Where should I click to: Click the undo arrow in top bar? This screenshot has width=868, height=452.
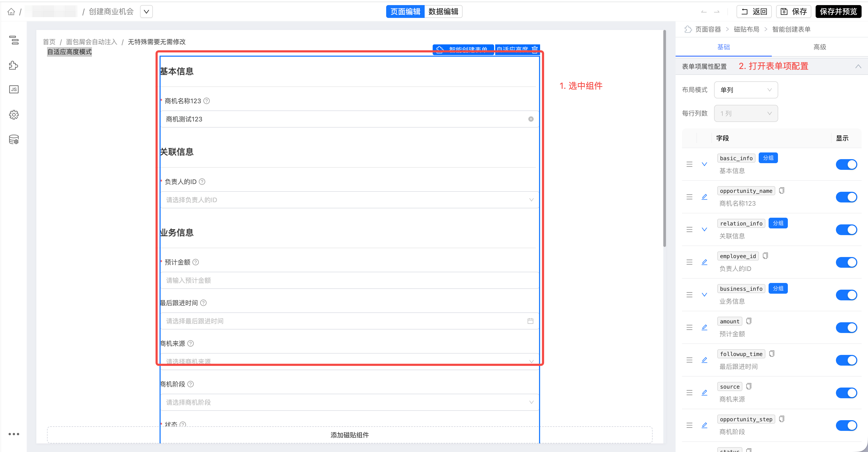pyautogui.click(x=704, y=12)
